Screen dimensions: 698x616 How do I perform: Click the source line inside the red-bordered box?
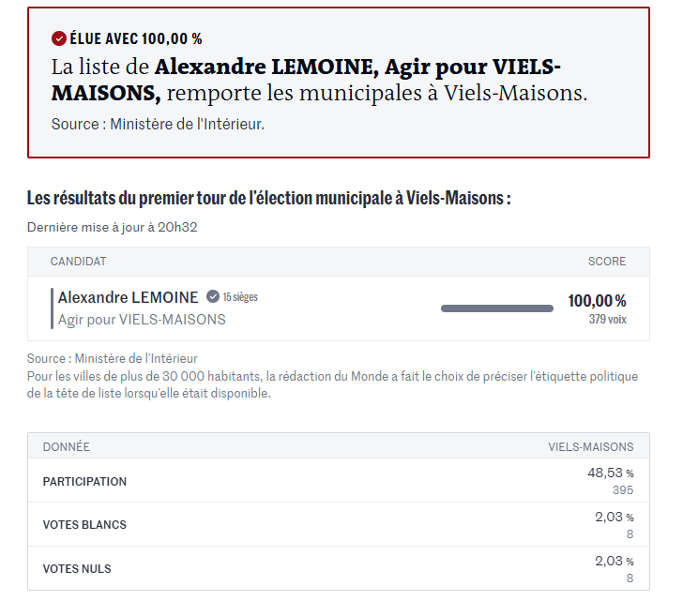pyautogui.click(x=158, y=124)
